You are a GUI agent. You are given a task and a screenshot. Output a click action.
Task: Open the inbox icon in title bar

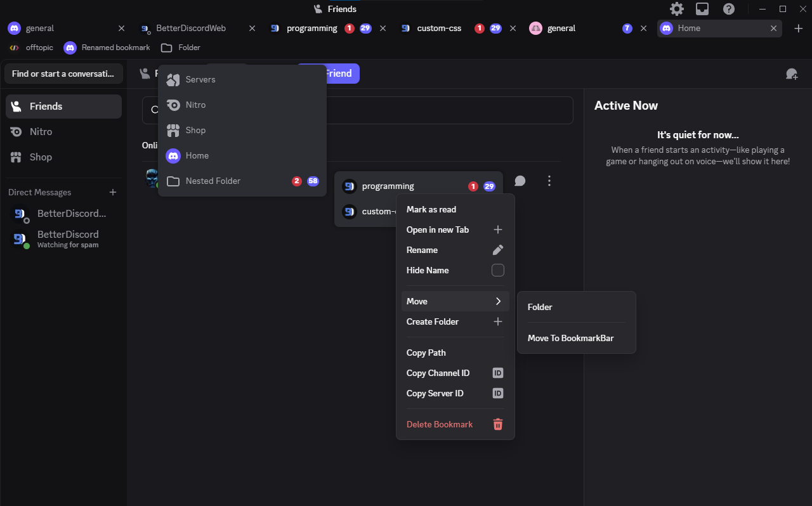tap(702, 9)
